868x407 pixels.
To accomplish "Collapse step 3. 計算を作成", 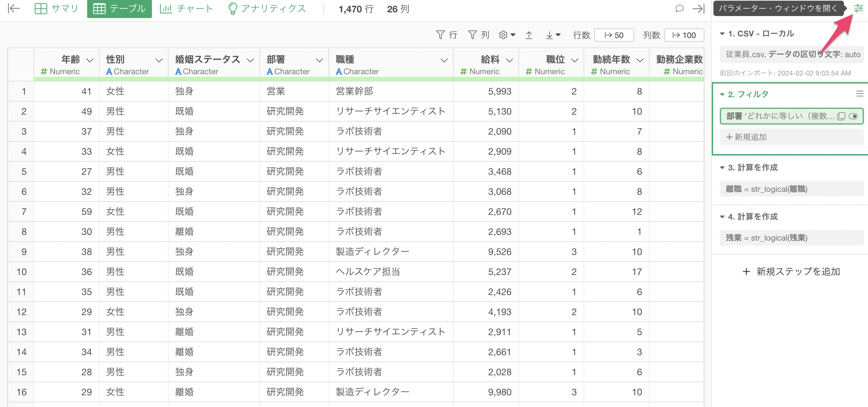I will coord(722,168).
